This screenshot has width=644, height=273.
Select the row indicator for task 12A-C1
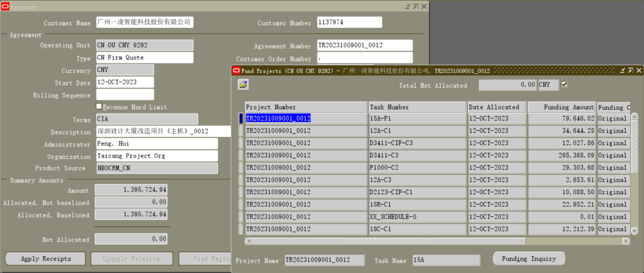pos(241,131)
